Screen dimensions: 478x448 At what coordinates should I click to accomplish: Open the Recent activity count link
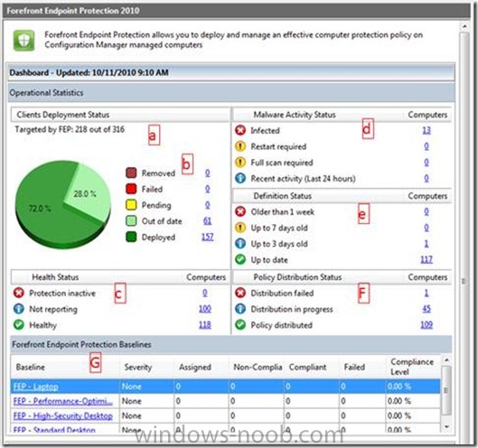pos(426,178)
